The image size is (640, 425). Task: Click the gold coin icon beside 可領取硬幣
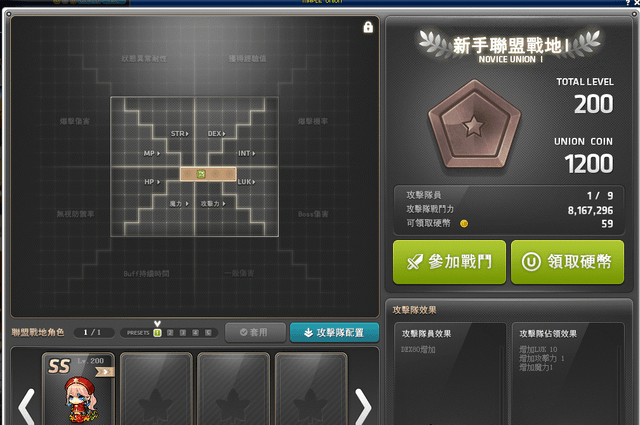(464, 223)
